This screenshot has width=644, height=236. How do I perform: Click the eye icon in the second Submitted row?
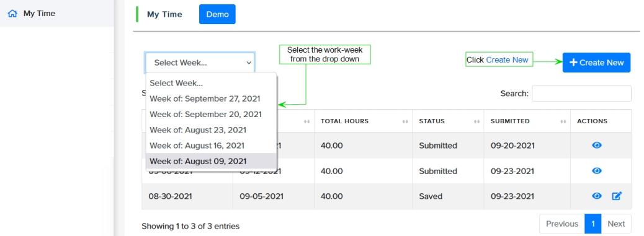point(596,171)
